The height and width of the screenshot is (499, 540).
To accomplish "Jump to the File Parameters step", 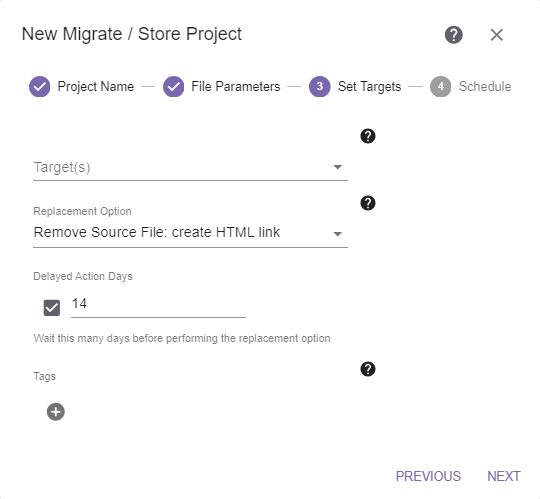I will point(236,86).
